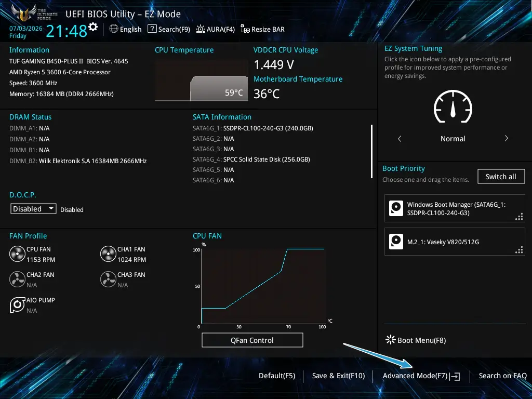
Task: Click SATA6G_4 SPCC Solid State Disk entry
Action: pyautogui.click(x=251, y=159)
